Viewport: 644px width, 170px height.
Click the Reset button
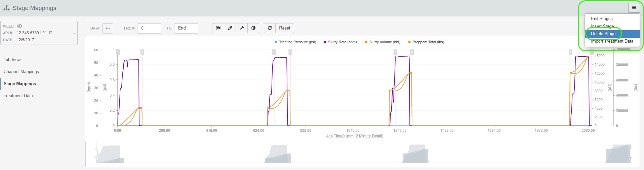285,28
